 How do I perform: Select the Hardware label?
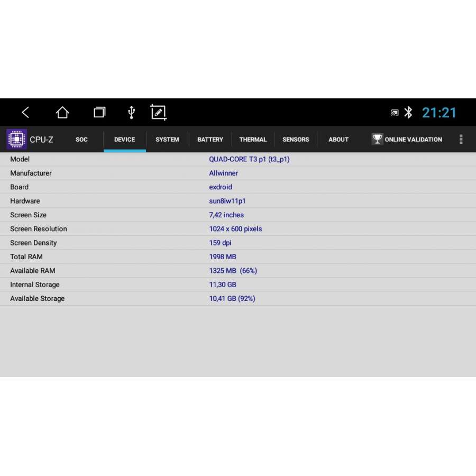click(x=25, y=201)
